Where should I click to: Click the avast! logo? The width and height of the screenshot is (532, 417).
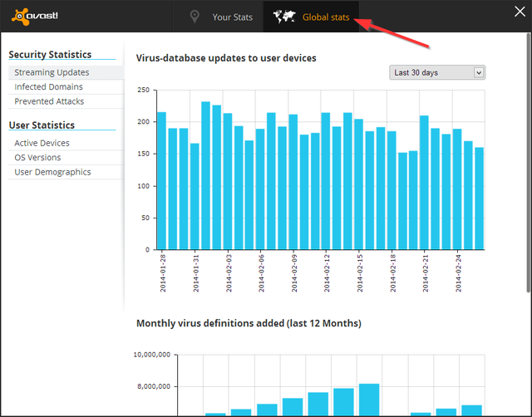[35, 17]
